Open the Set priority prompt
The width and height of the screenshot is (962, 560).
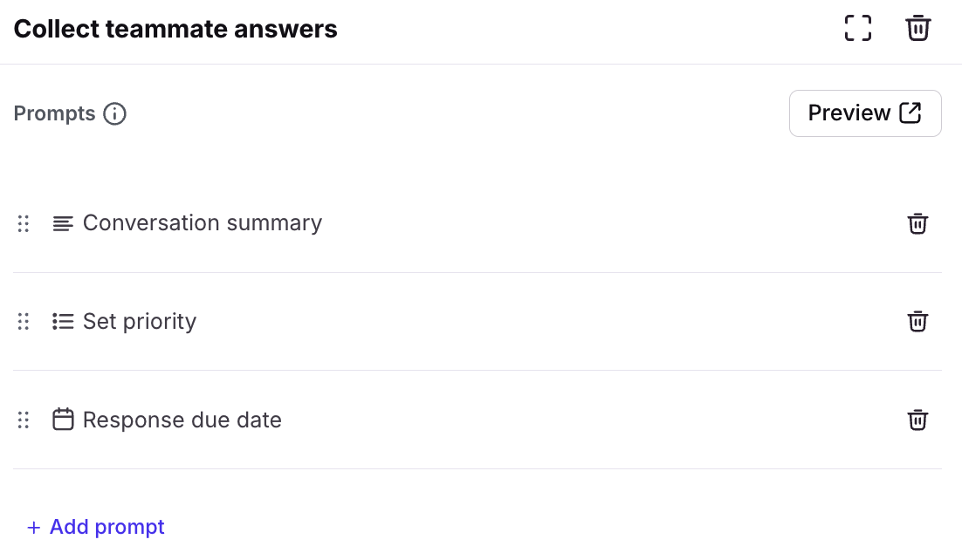point(140,321)
